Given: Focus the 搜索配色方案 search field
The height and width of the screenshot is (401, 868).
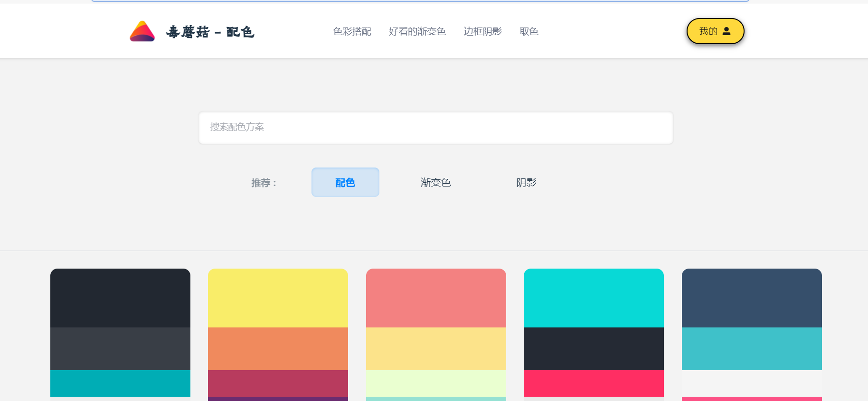Looking at the screenshot, I should tap(435, 128).
